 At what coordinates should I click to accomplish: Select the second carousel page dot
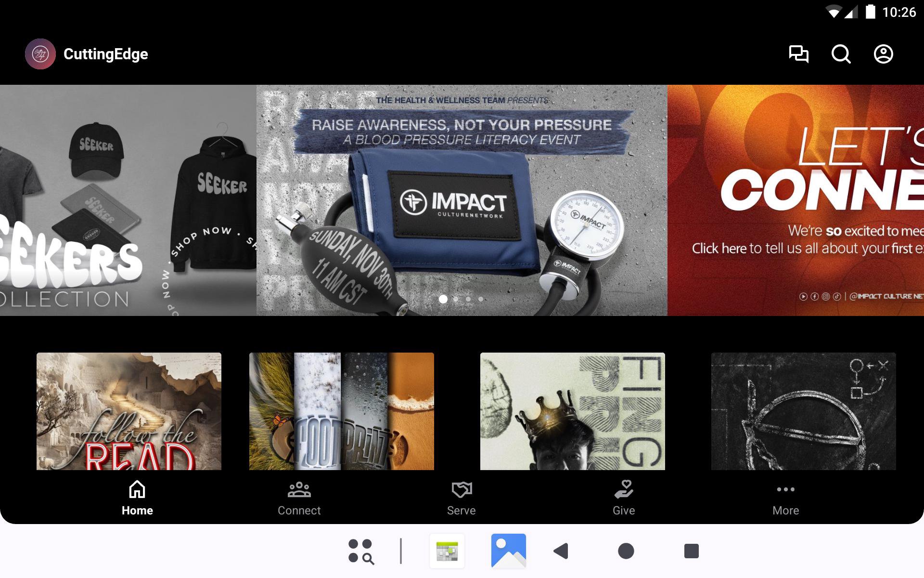click(456, 299)
